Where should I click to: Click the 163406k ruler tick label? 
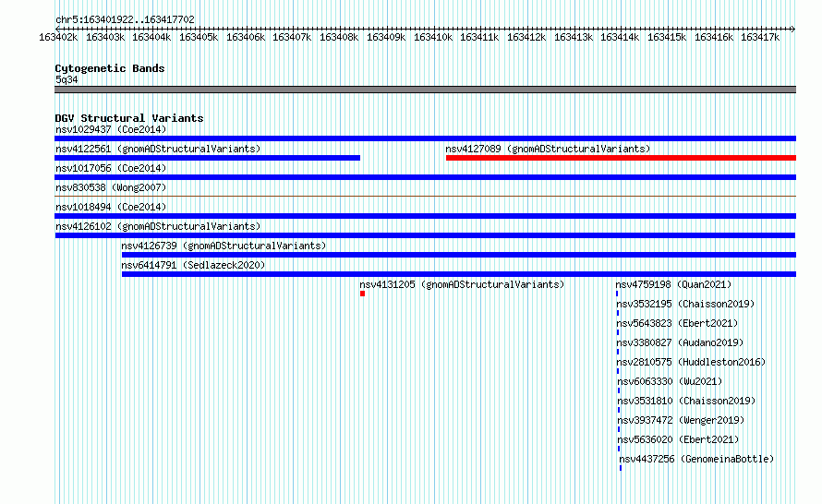click(x=246, y=37)
